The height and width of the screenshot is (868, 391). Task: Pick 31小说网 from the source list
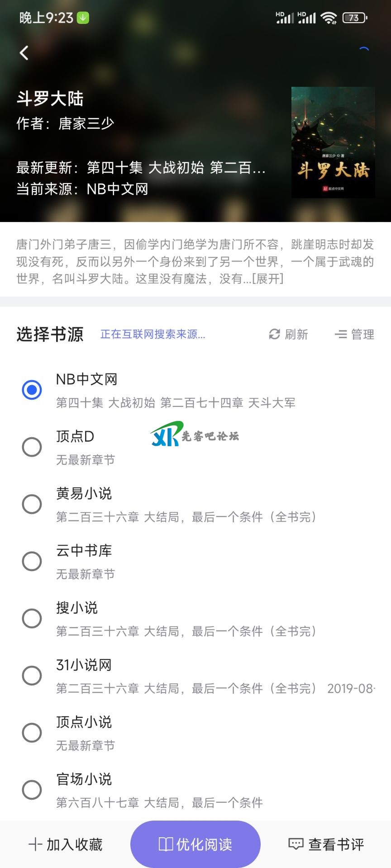pyautogui.click(x=32, y=676)
